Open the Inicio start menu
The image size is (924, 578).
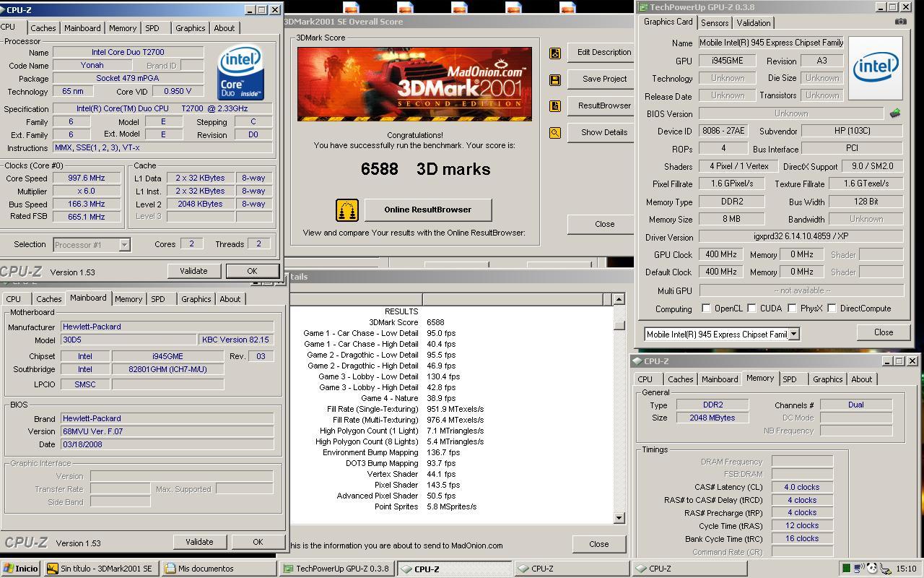20,569
